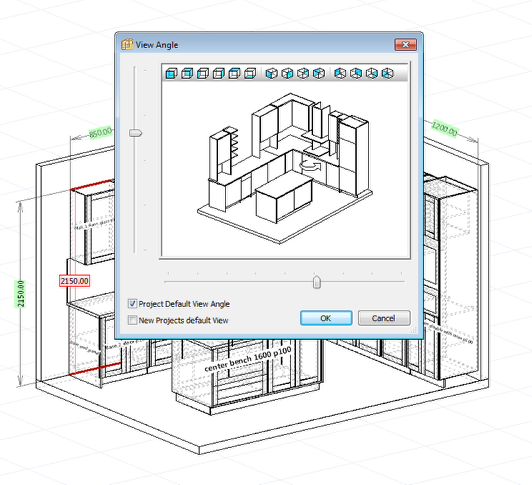Uncheck Project Default View Angle

point(132,303)
